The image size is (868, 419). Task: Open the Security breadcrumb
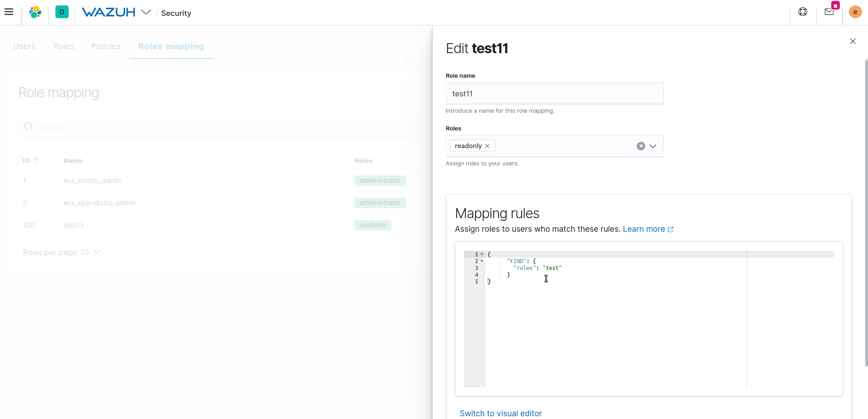[x=176, y=13]
